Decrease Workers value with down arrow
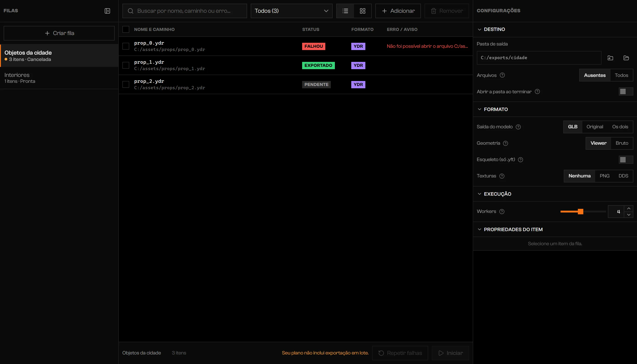637x364 pixels. coord(629,215)
